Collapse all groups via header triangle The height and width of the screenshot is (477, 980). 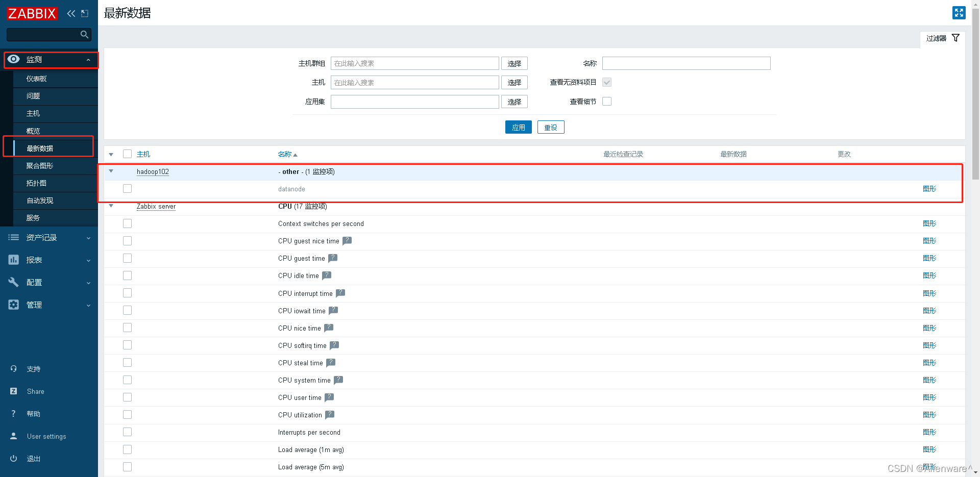click(x=111, y=154)
